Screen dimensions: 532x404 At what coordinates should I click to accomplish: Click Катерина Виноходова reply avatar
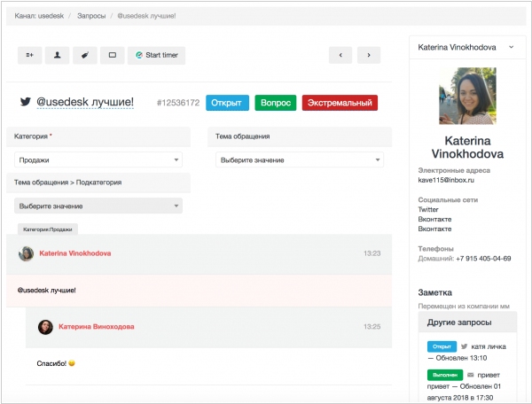pyautogui.click(x=45, y=327)
